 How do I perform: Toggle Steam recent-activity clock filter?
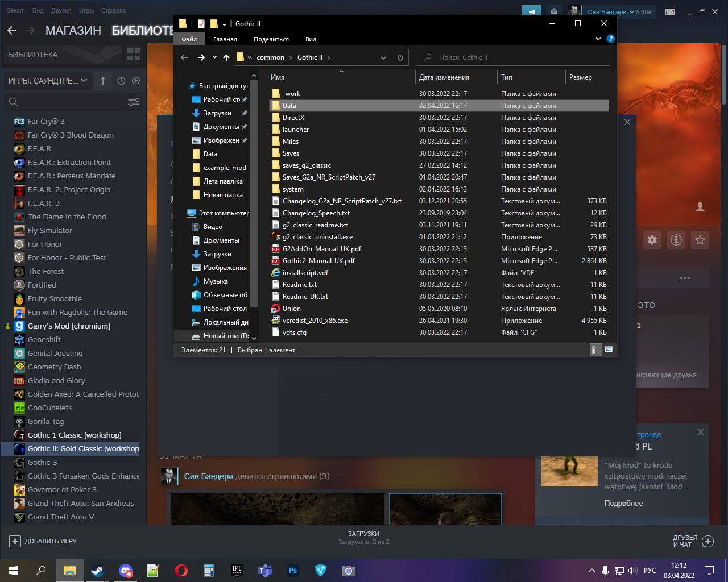point(121,81)
